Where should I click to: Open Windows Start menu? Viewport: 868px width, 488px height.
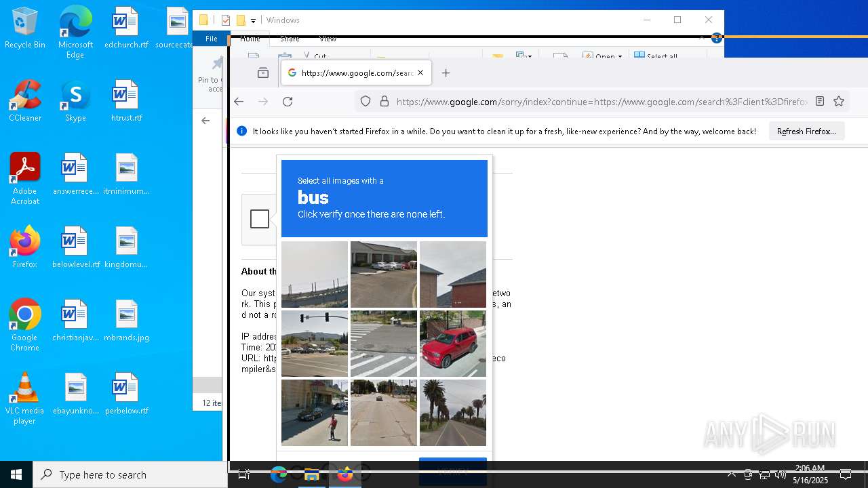coord(16,474)
